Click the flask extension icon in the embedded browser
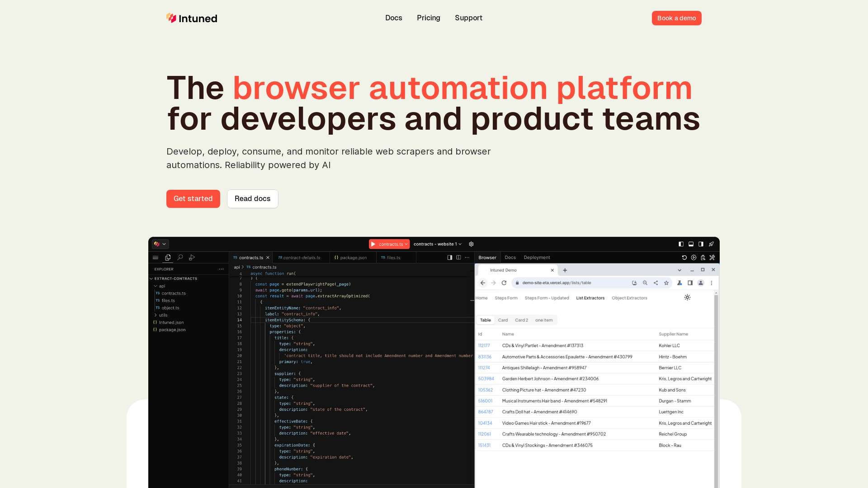Screen dimensions: 868x488 679,283
